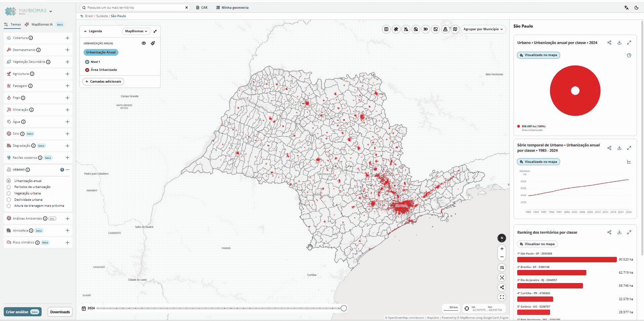
Task: Go to Sudeste in breadcrumb
Action: [102, 16]
